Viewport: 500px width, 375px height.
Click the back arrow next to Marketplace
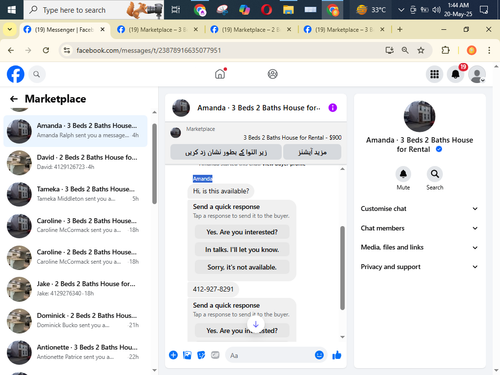[14, 99]
